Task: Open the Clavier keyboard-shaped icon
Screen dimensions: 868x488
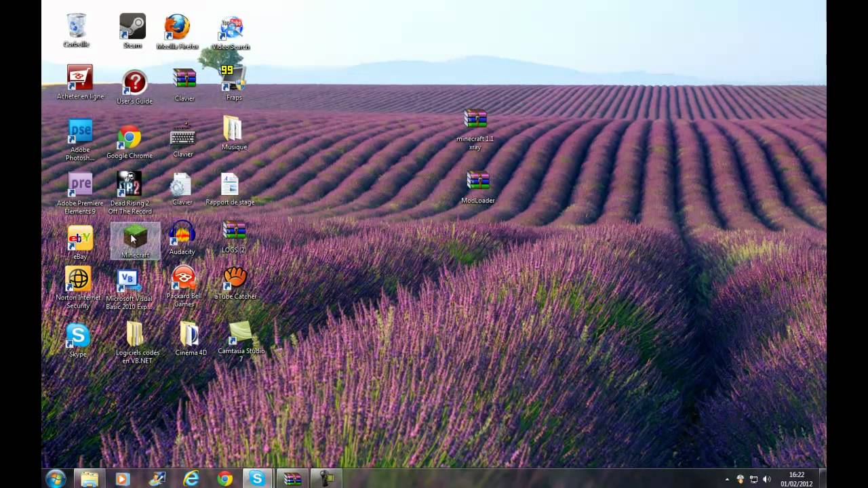Action: [183, 141]
